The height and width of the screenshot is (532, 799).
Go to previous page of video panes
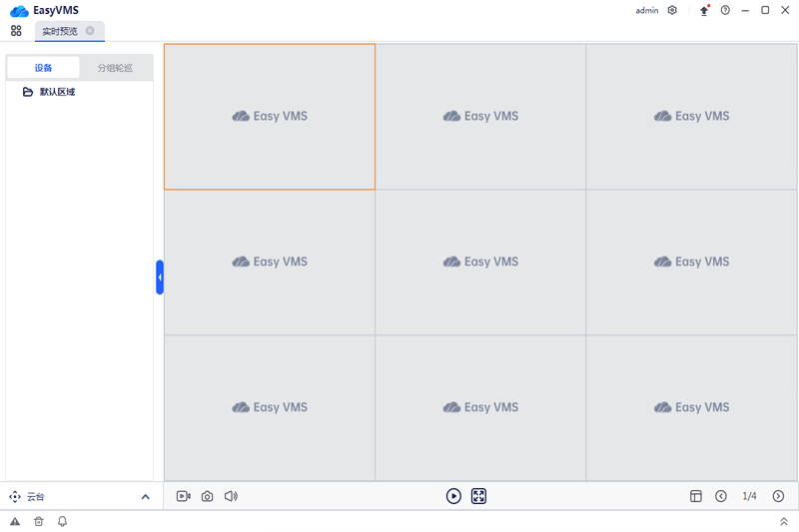click(x=721, y=496)
